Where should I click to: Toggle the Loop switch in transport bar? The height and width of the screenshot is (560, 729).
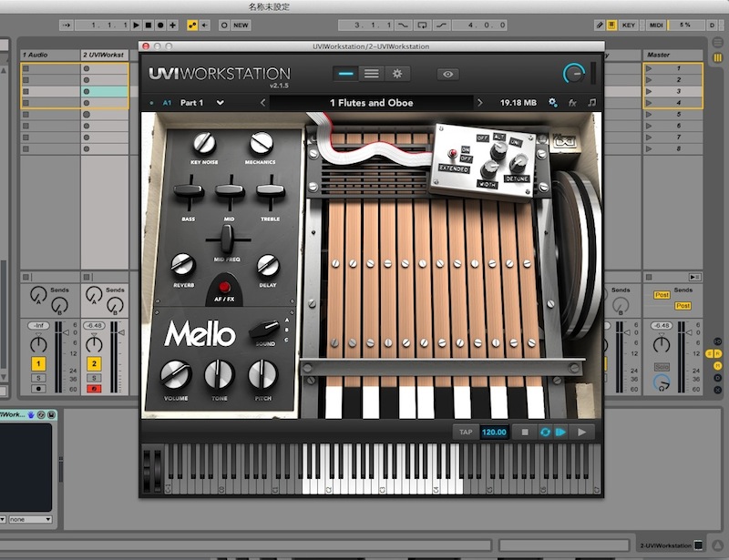pyautogui.click(x=422, y=25)
